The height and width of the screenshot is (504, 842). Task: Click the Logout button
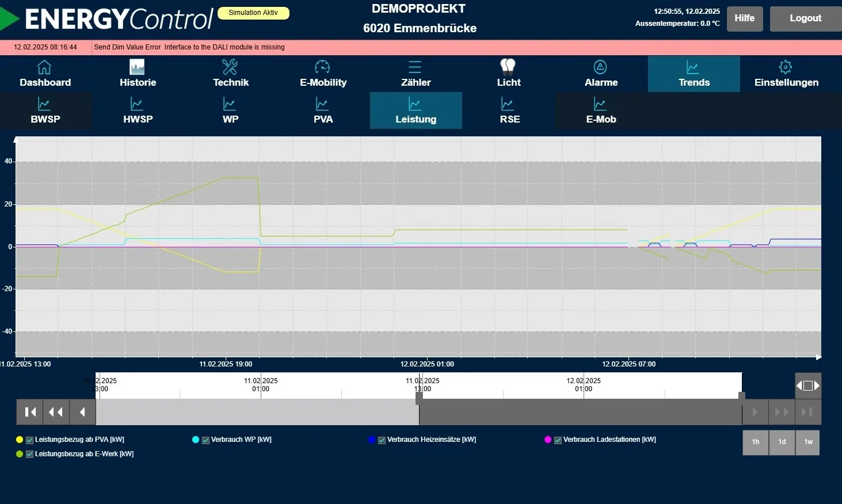(806, 18)
